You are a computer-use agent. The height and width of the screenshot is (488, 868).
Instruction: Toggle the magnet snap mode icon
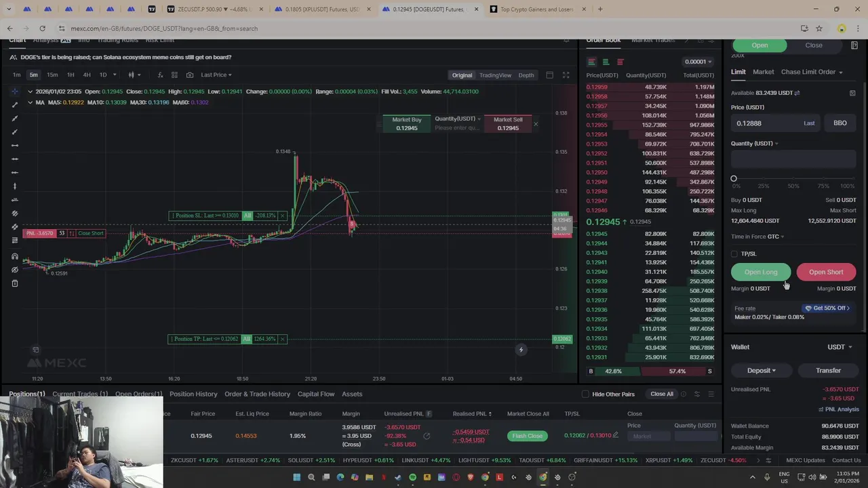pyautogui.click(x=15, y=256)
